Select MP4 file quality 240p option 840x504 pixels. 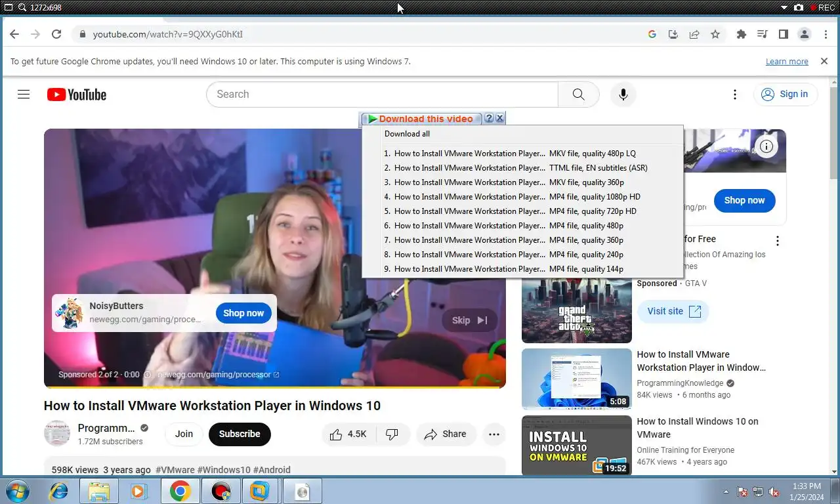[522, 255]
